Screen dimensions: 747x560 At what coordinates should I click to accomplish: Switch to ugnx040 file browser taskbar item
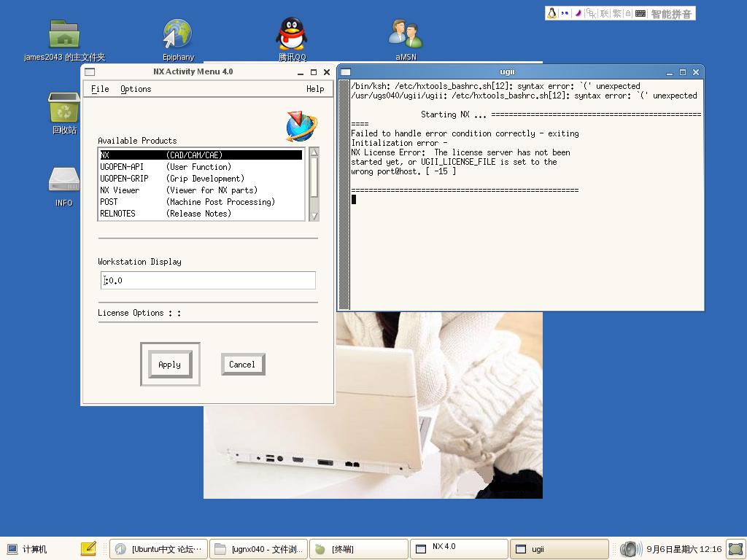point(259,549)
